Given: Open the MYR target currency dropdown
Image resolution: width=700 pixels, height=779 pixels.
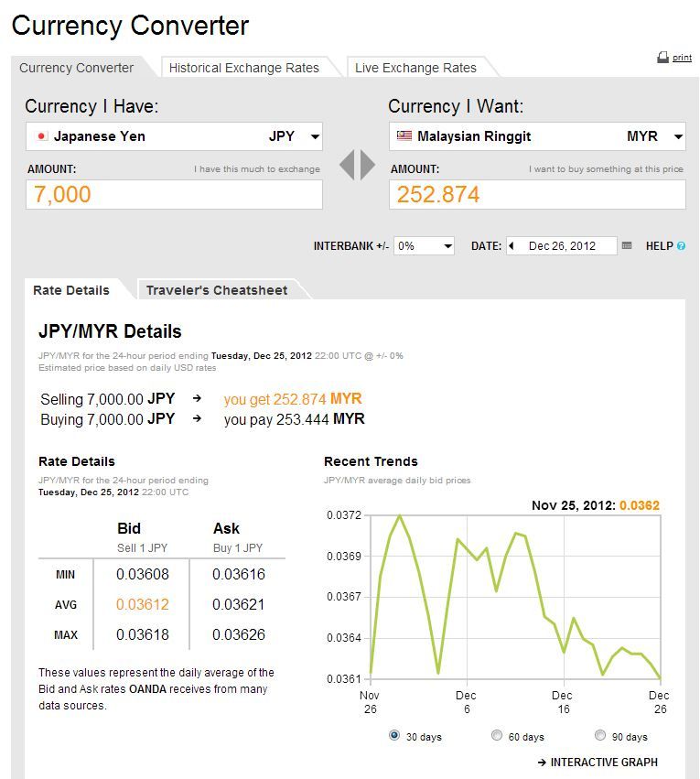Looking at the screenshot, I should click(678, 137).
